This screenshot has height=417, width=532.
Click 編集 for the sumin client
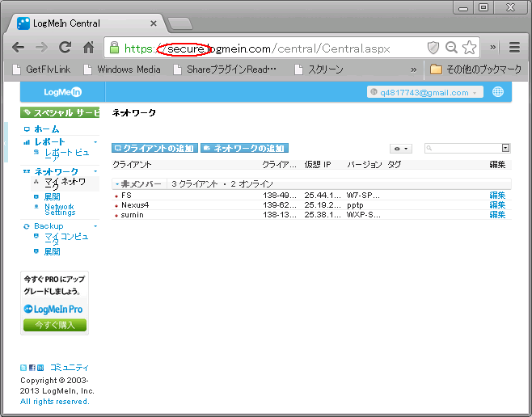[x=497, y=215]
